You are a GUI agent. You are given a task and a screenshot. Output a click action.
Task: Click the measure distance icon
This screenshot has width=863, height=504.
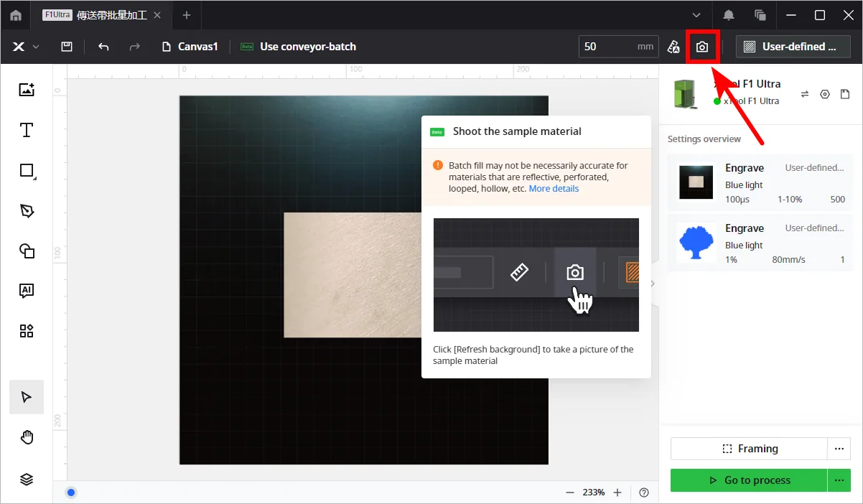click(673, 47)
